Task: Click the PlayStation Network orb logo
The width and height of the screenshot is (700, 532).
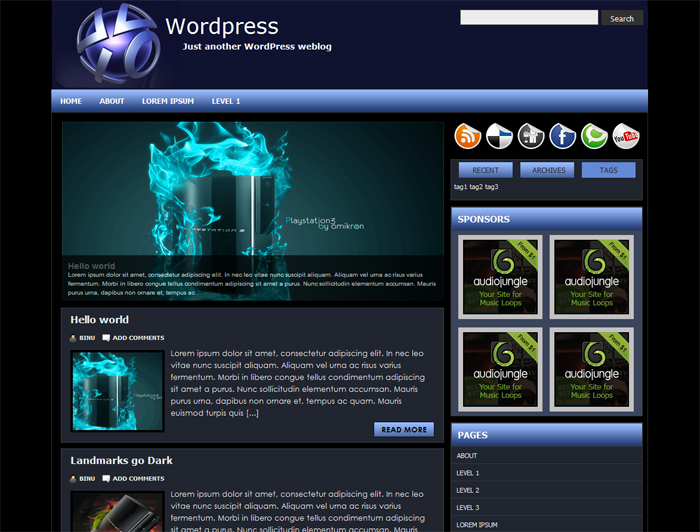Action: point(119,43)
